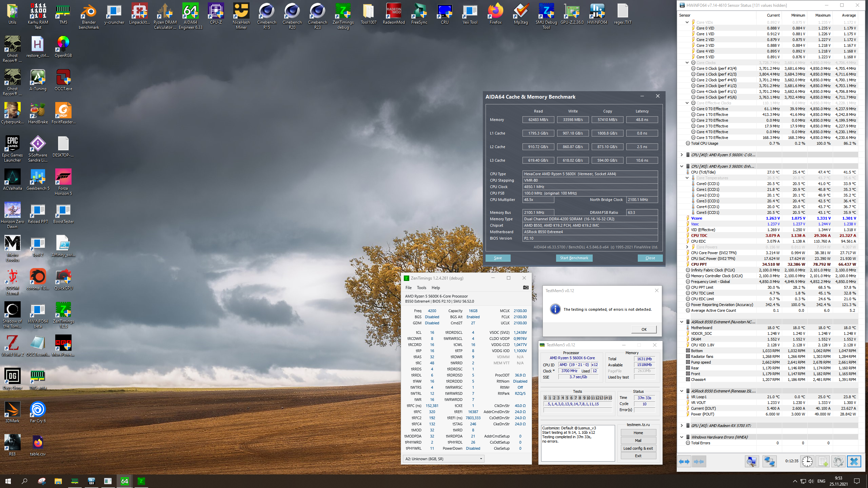Expand Core Powers tree node

[687, 247]
